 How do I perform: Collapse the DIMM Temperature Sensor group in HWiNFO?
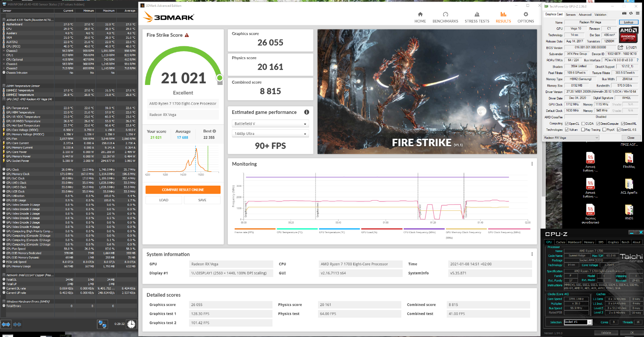point(4,86)
